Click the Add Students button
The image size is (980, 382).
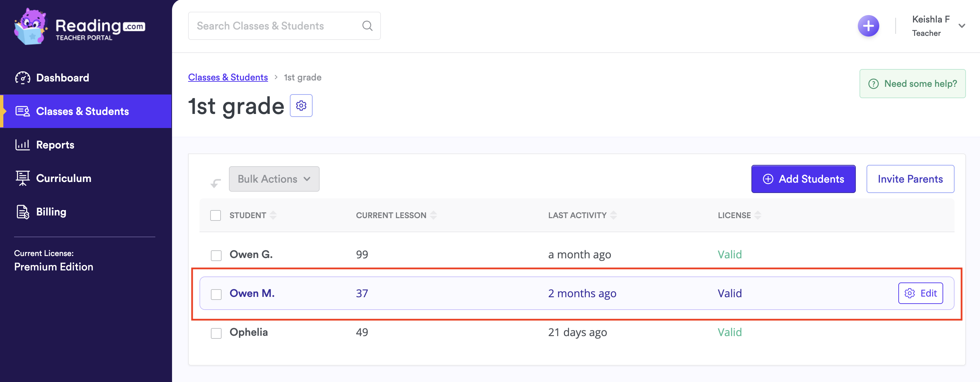pyautogui.click(x=803, y=179)
